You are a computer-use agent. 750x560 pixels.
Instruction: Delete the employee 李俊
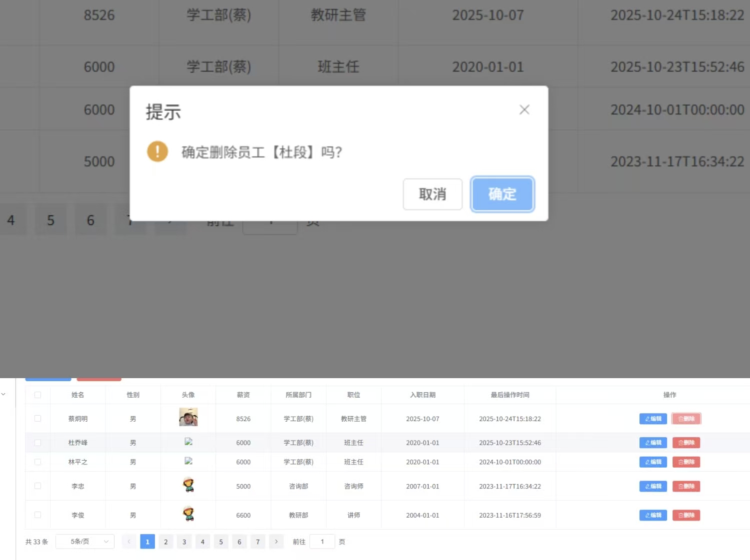686,515
